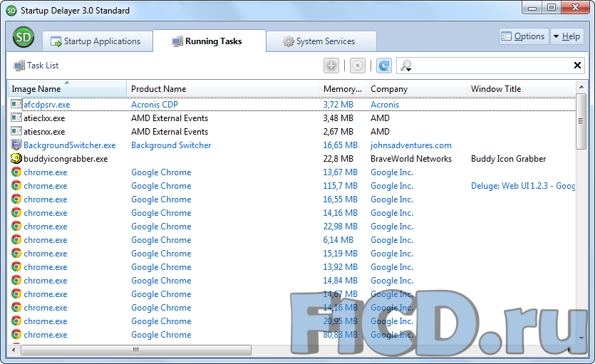
Task: Sort by Company column header
Action: [416, 89]
